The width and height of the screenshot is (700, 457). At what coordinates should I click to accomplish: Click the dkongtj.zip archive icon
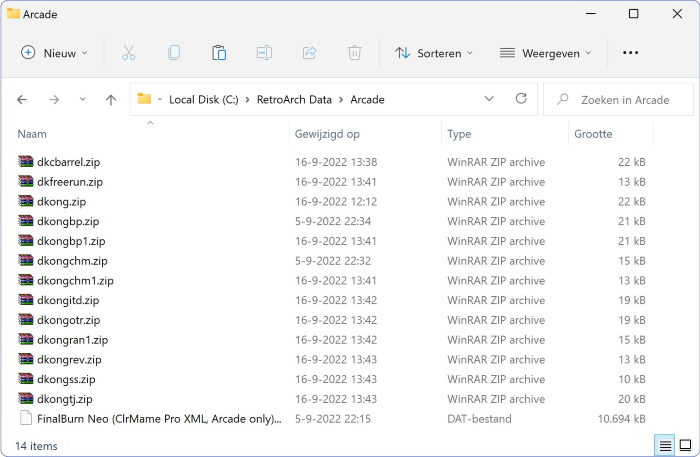[26, 398]
